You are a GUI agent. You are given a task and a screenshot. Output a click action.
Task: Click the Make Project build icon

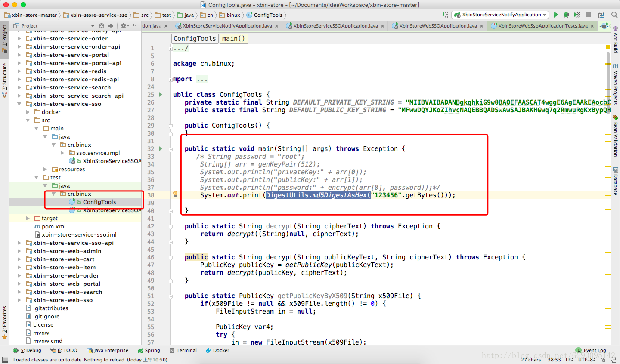(445, 15)
